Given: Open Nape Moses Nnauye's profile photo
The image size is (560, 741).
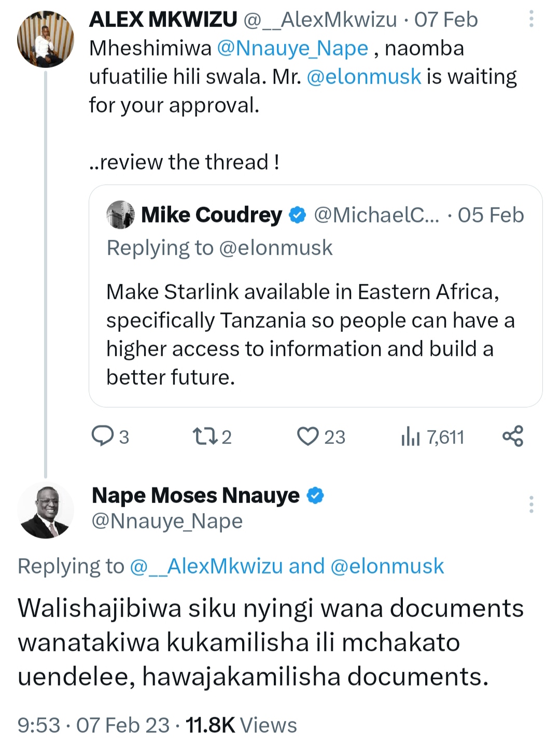Looking at the screenshot, I should 46,511.
